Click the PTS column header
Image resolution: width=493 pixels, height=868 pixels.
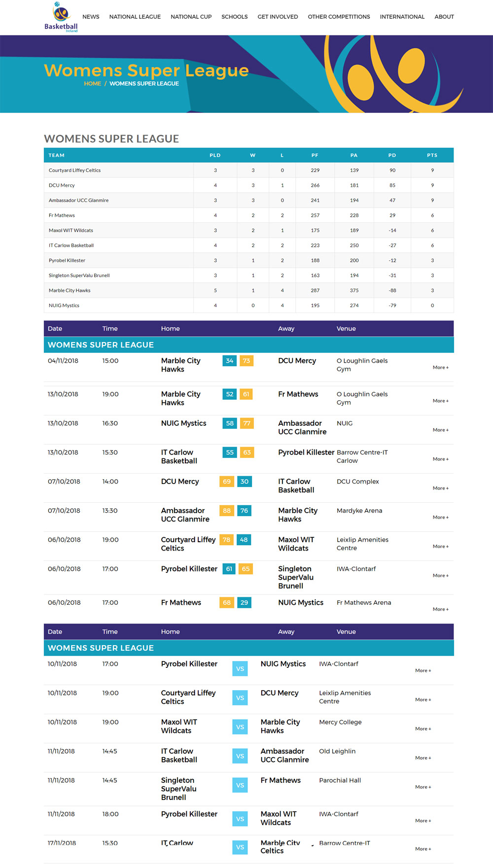(432, 155)
